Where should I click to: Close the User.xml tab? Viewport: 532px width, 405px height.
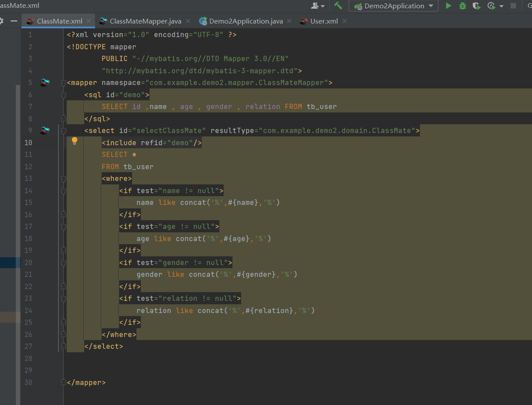344,21
